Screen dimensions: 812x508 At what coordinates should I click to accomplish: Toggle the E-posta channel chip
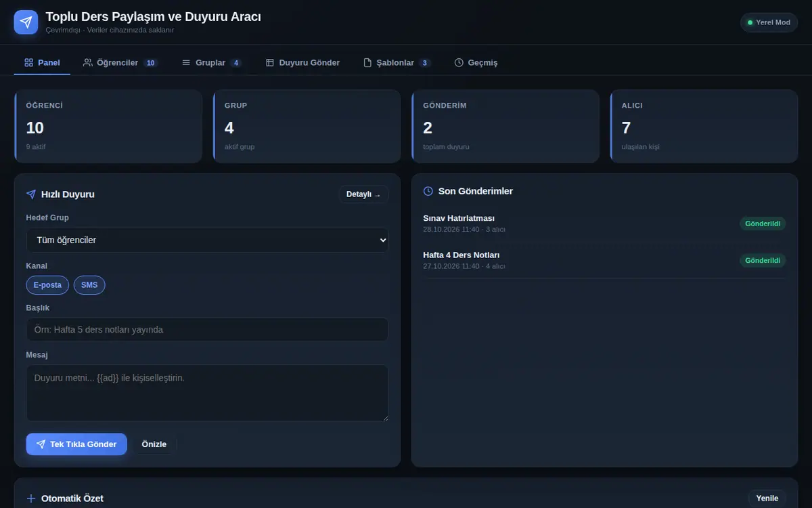47,285
